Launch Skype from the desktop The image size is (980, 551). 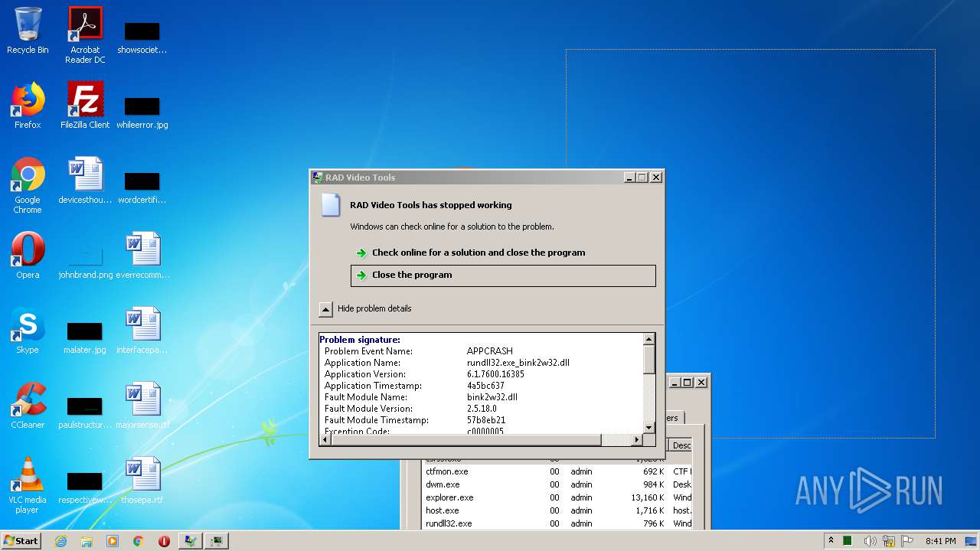[28, 331]
